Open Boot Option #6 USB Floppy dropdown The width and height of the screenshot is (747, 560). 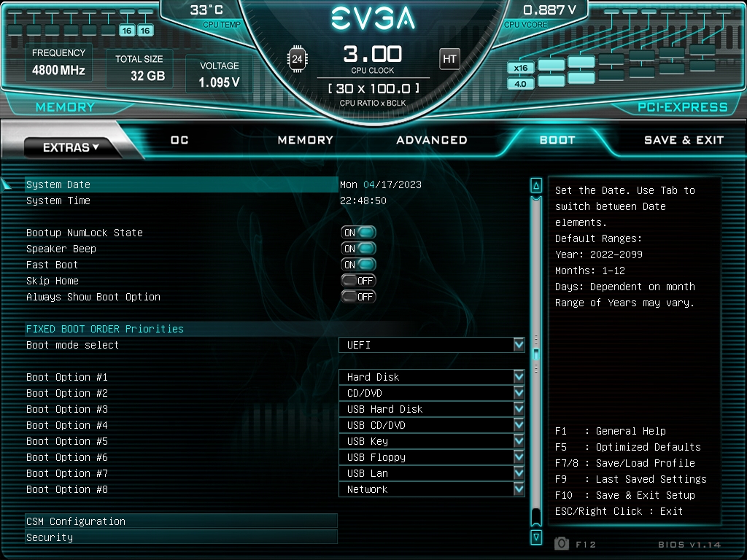pos(432,457)
